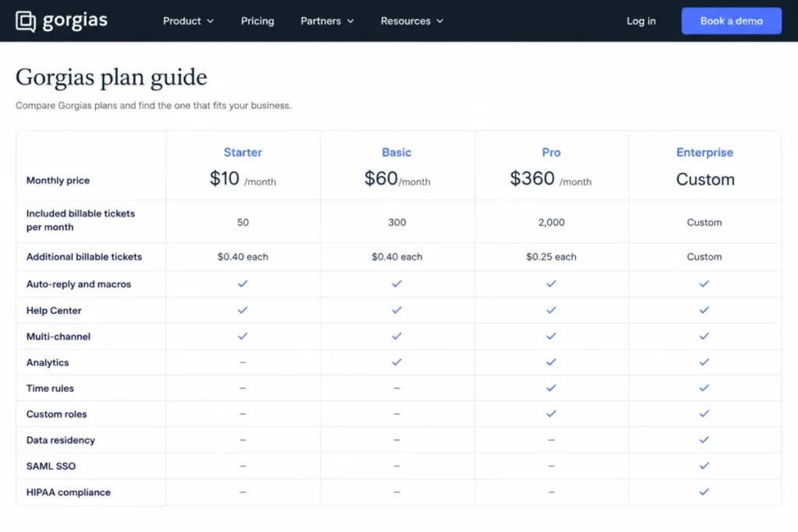Select the Starter plan heading
This screenshot has height=532, width=798.
tap(243, 152)
